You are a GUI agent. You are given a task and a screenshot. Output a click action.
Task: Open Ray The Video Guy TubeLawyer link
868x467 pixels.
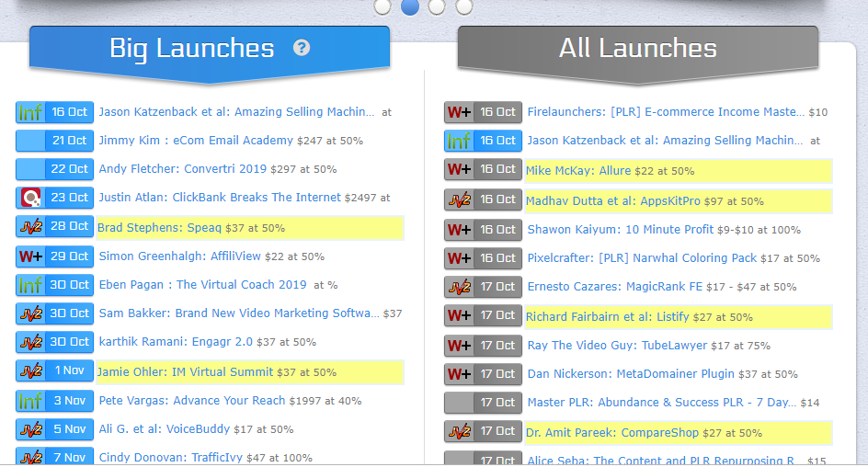(x=617, y=346)
